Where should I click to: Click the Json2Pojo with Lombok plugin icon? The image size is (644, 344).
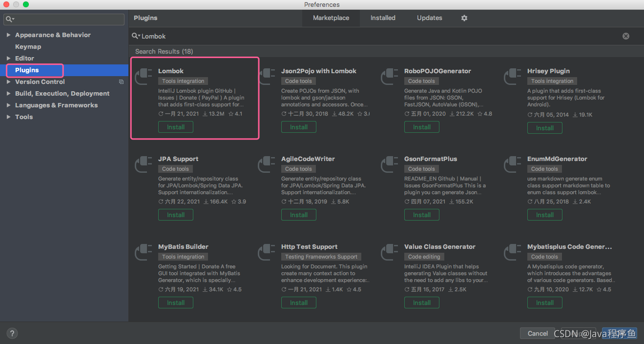267,77
